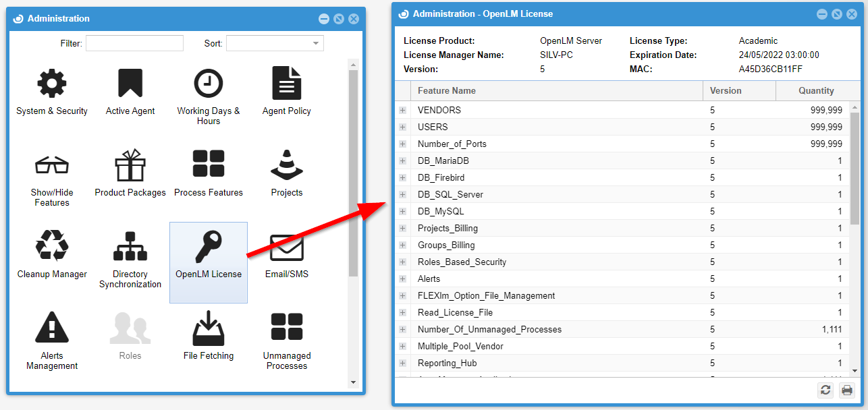Open Show/Hide Features glasses icon
Screen dimensions: 868x410
tap(52, 166)
